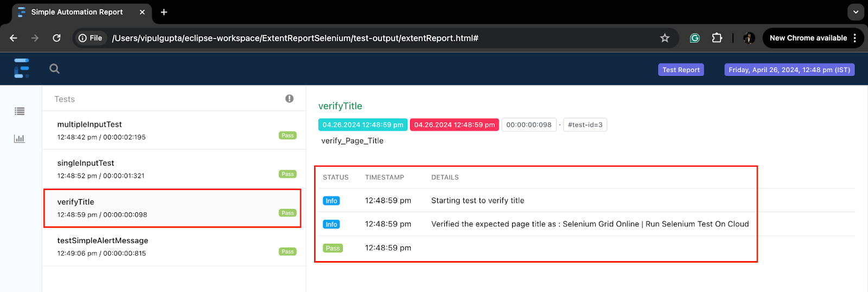Click the STATUS column header
This screenshot has height=292, width=868.
click(x=336, y=177)
